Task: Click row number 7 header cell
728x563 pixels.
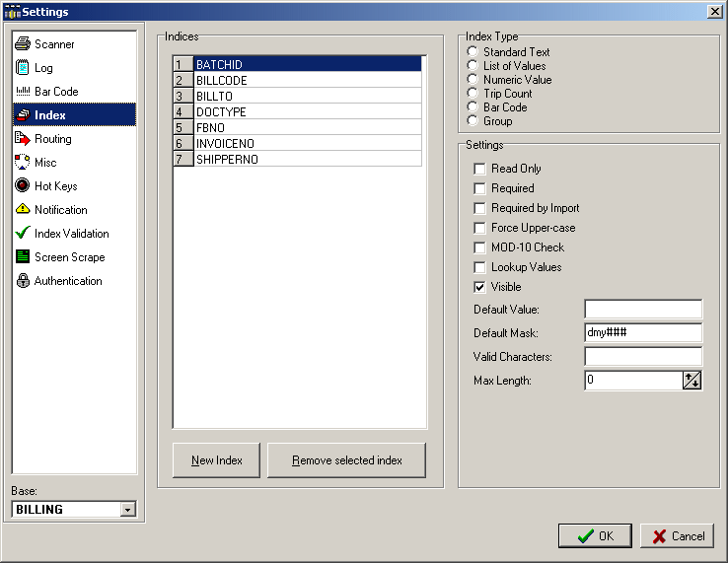Action: (182, 159)
